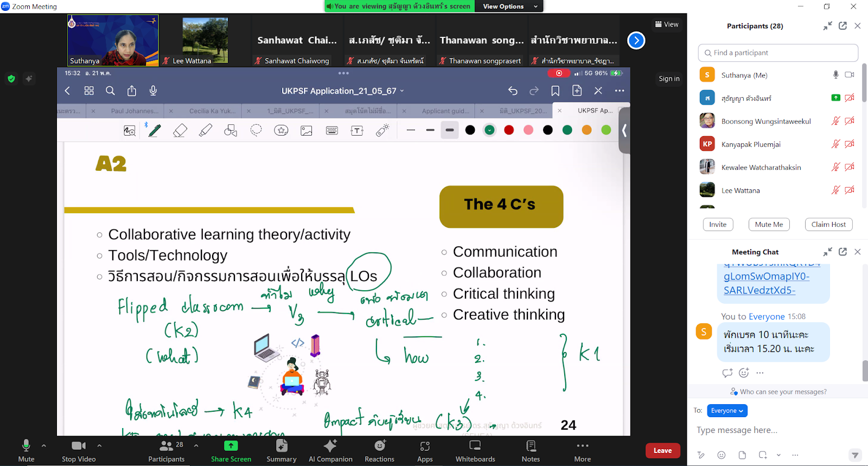Select the pen tool in the note toolbar
The height and width of the screenshot is (466, 868).
click(155, 130)
